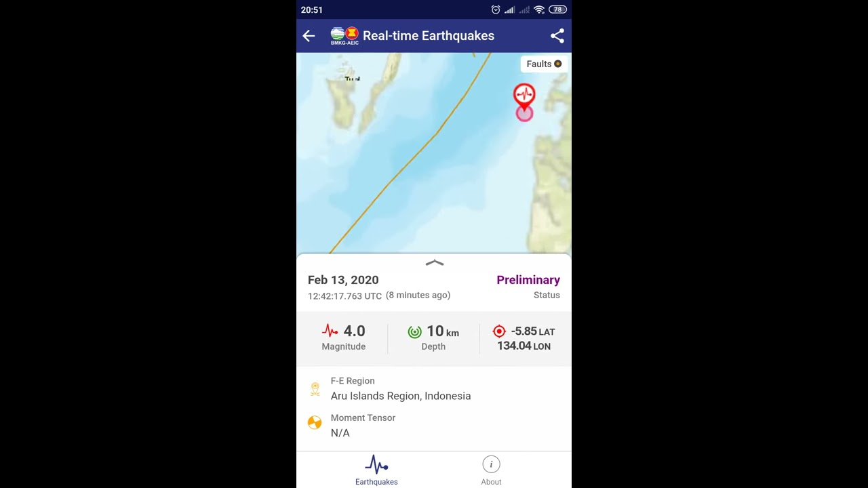Expand the details panel using chevron handle

(435, 263)
